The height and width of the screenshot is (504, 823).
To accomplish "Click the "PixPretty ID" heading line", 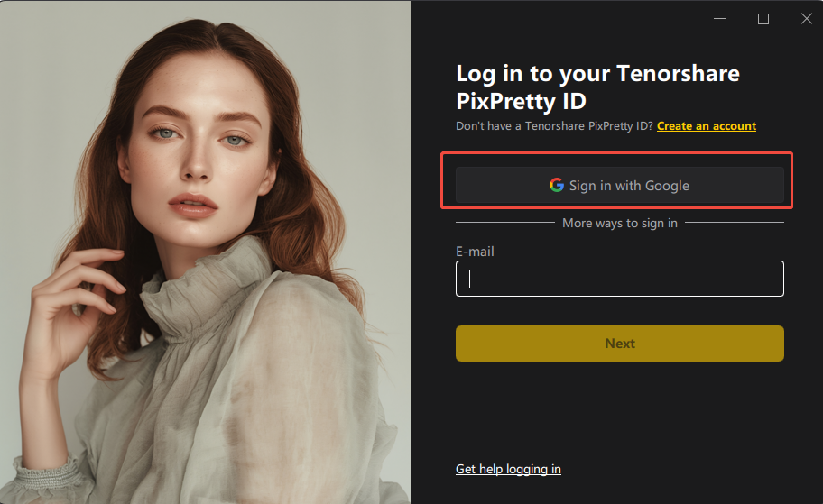I will coord(522,100).
